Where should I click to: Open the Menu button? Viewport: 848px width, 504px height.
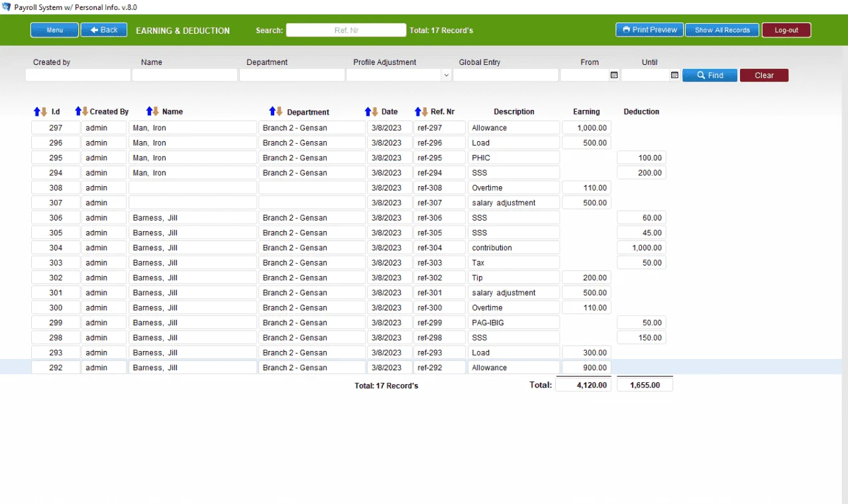tap(55, 30)
